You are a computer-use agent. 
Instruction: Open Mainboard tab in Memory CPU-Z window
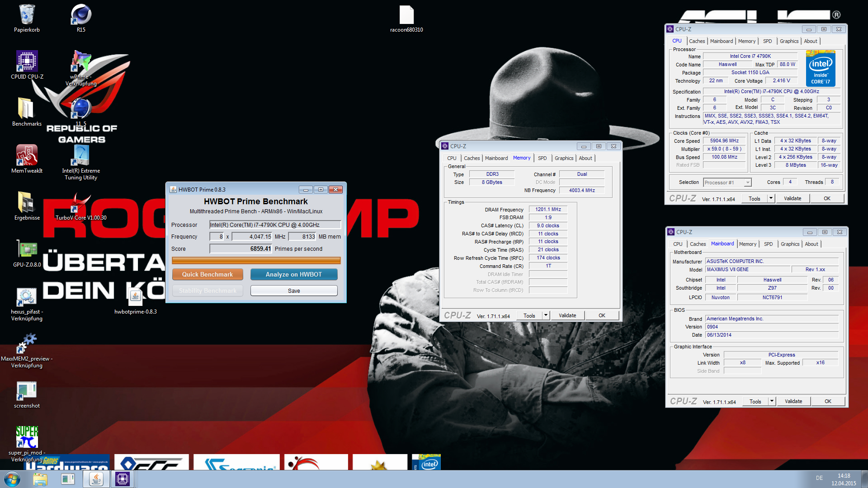(x=496, y=158)
